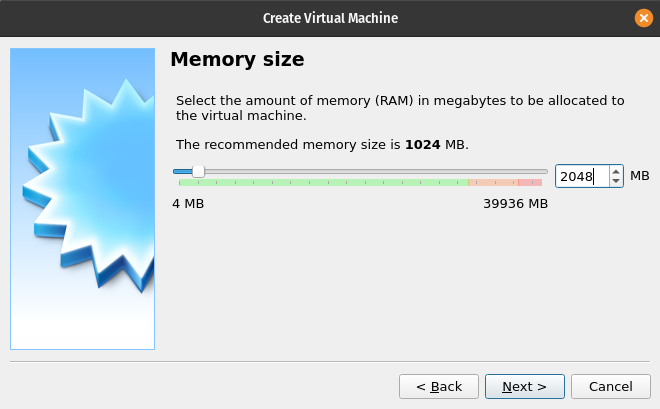Click the orange warning zone of memory scale
The image size is (660, 409).
[492, 183]
